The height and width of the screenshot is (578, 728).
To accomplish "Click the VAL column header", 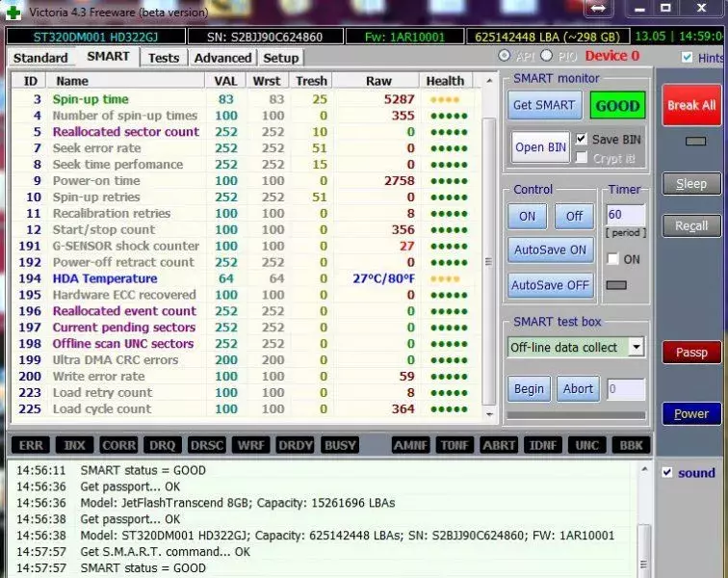I will [225, 81].
